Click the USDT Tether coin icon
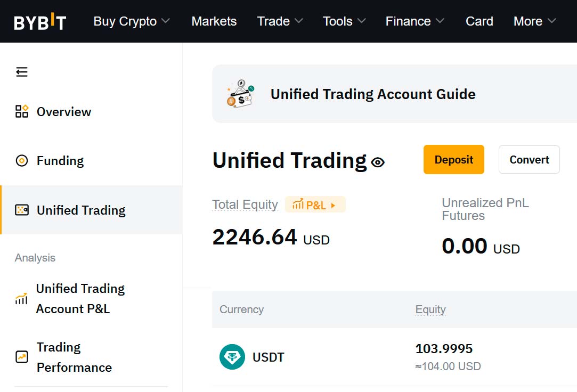577x392 pixels. pyautogui.click(x=232, y=357)
